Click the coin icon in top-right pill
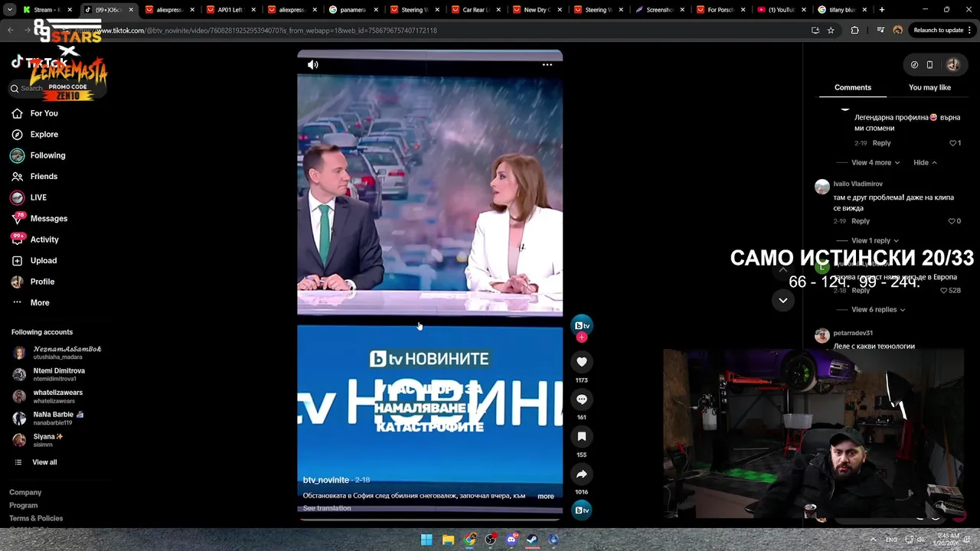 click(914, 65)
